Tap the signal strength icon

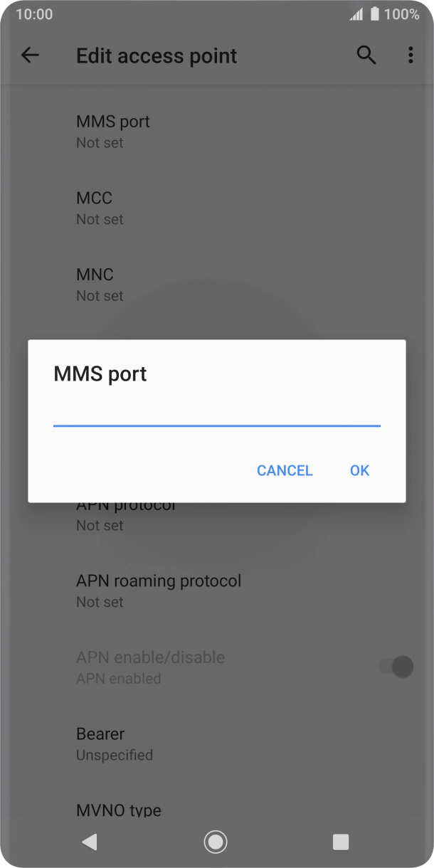pos(356,14)
